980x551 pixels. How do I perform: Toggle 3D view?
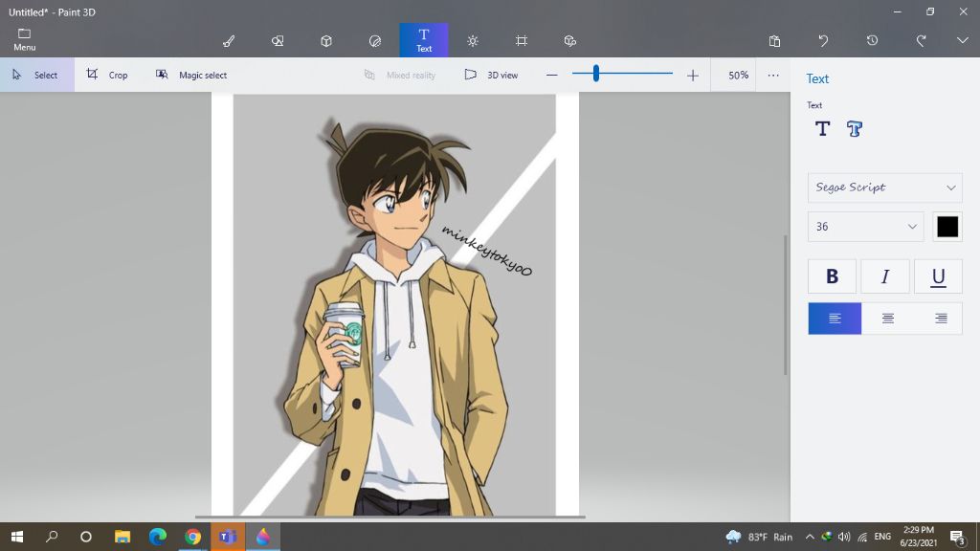click(491, 75)
